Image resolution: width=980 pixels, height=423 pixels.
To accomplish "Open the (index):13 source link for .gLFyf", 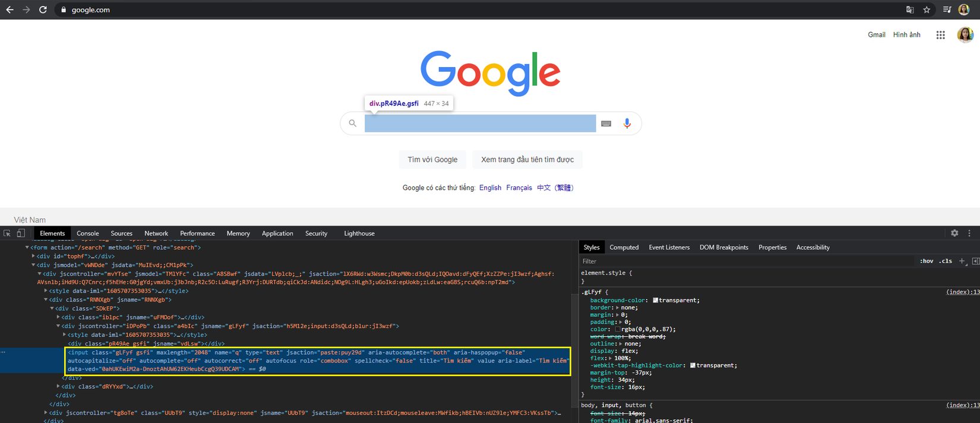I will pos(963,292).
